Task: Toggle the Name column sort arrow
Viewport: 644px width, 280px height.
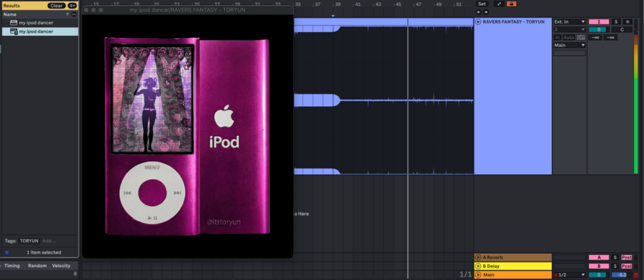Action: pos(68,14)
